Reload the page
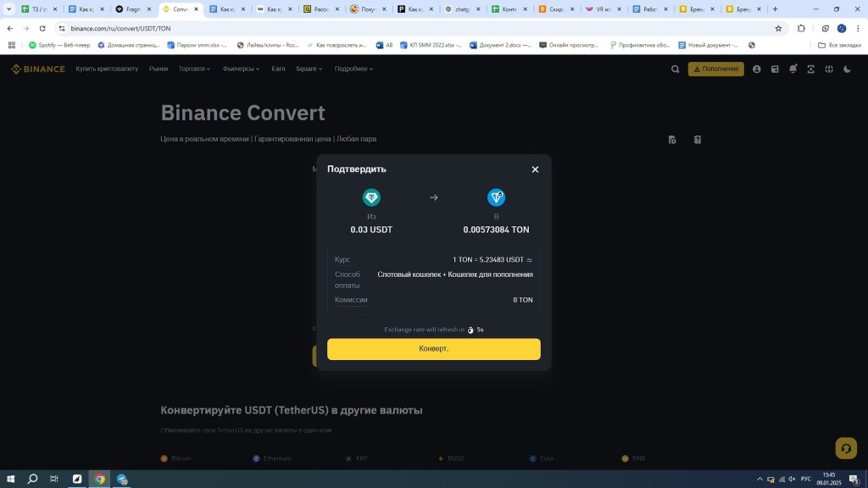 42,28
